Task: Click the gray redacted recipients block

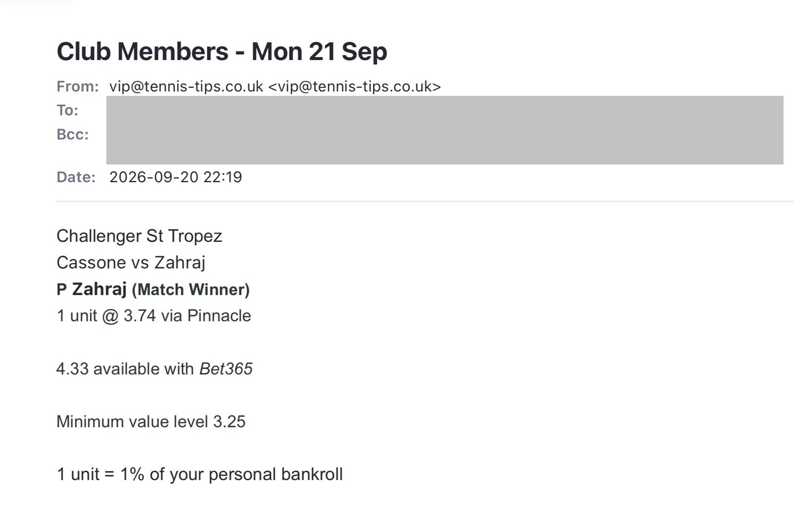Action: [x=445, y=130]
